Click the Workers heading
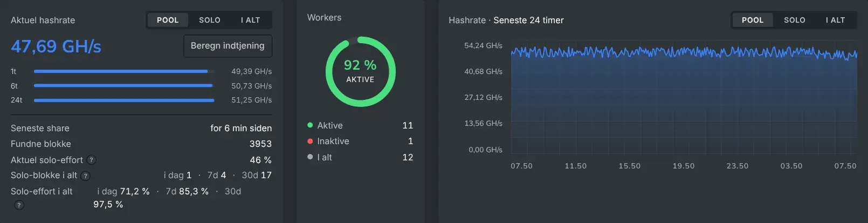This screenshot has width=868, height=223. click(x=324, y=17)
